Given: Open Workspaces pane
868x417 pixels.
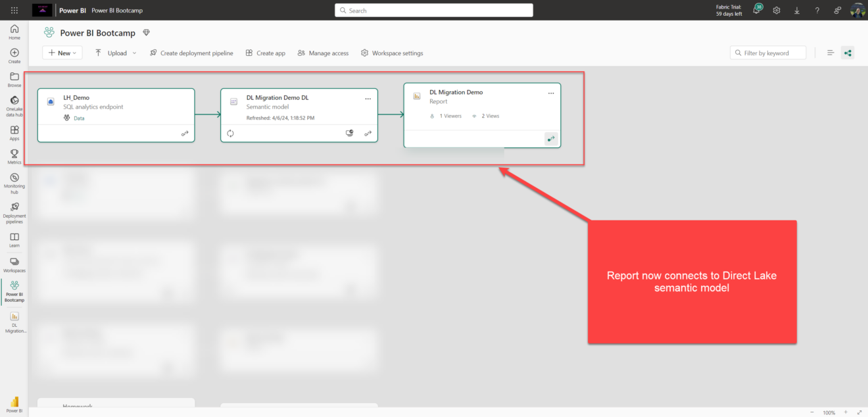Looking at the screenshot, I should pos(14,265).
